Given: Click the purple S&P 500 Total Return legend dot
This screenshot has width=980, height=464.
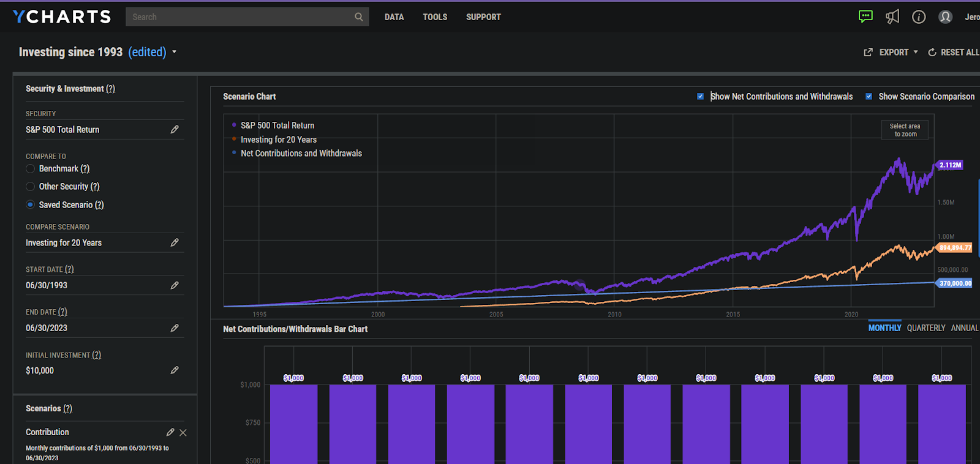Looking at the screenshot, I should [x=234, y=125].
